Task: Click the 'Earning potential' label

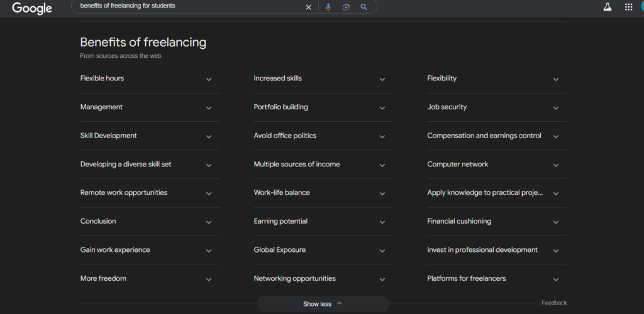Action: click(x=280, y=221)
